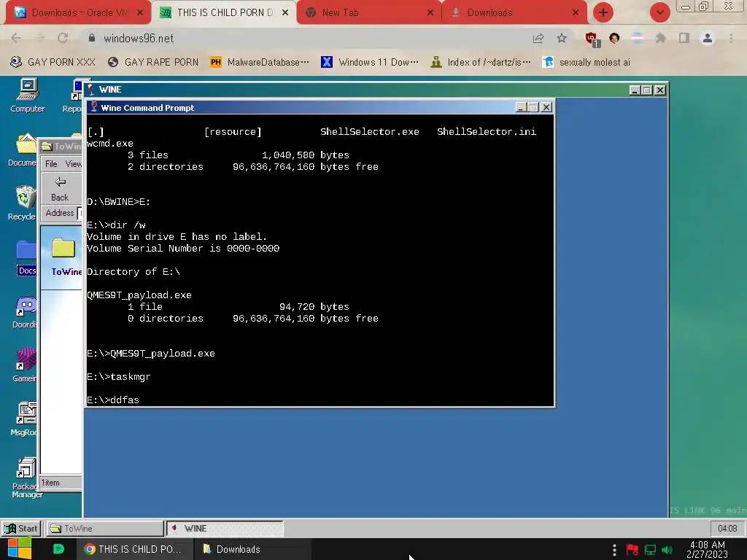Select the MsgRoom desktop shortcut
This screenshot has height=560, width=747.
pyautogui.click(x=24, y=419)
